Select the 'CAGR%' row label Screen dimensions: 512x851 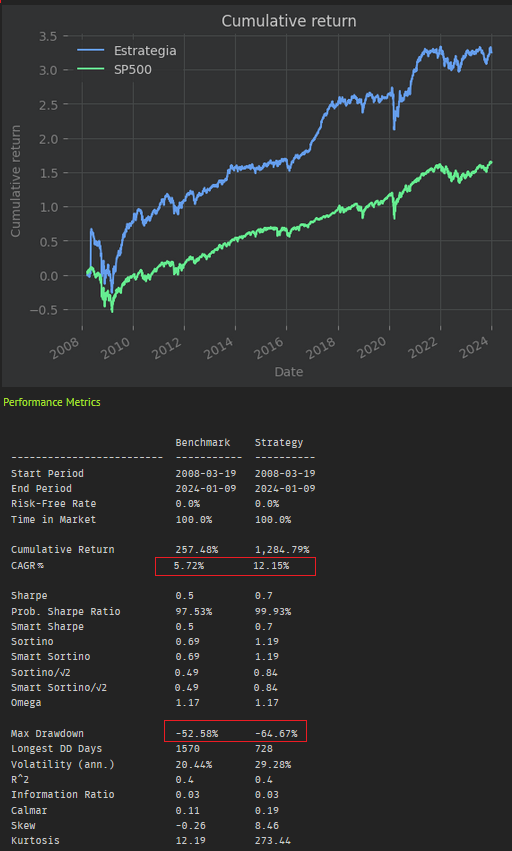pyautogui.click(x=27, y=566)
